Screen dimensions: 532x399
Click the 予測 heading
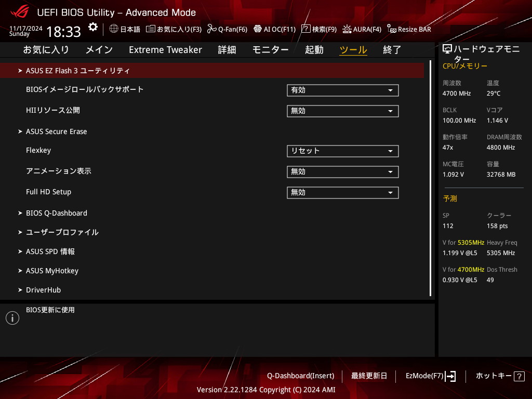coord(450,198)
